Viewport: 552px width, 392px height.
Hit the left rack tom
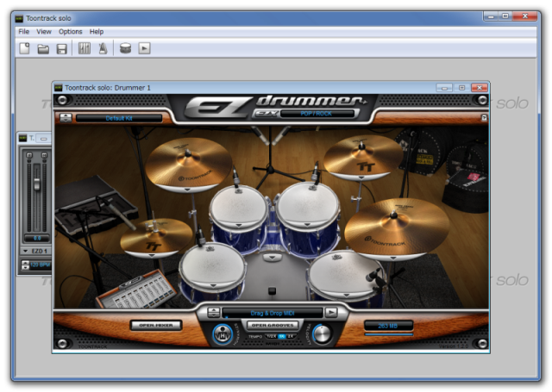(x=238, y=208)
